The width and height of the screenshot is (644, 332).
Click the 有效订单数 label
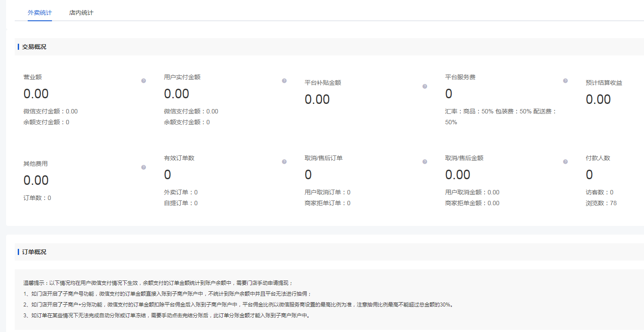179,158
